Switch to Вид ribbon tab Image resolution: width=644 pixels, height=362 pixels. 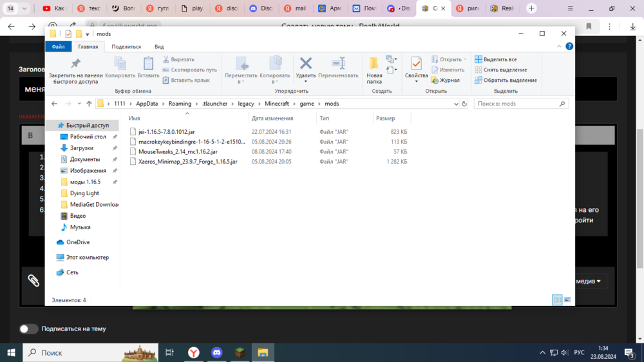[x=159, y=47]
